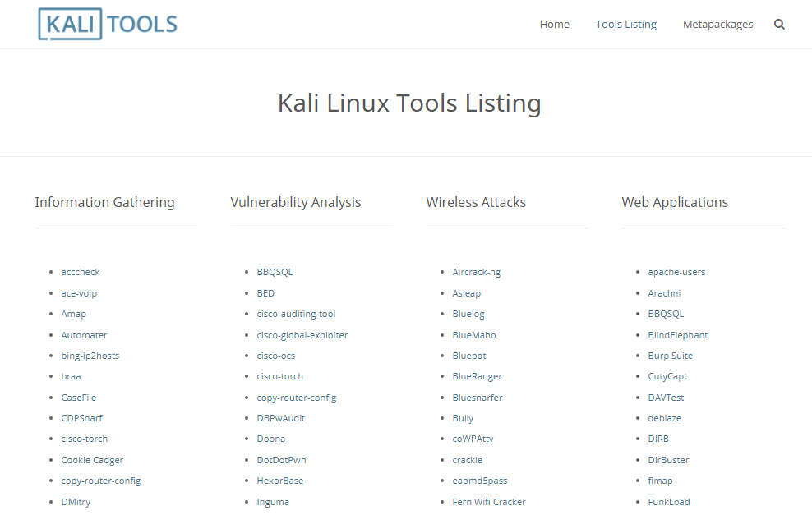Open the Arachni web application scanner link

[x=663, y=292]
